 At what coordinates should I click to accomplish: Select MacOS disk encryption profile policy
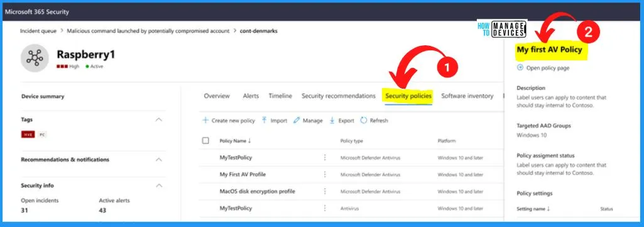coord(258,191)
